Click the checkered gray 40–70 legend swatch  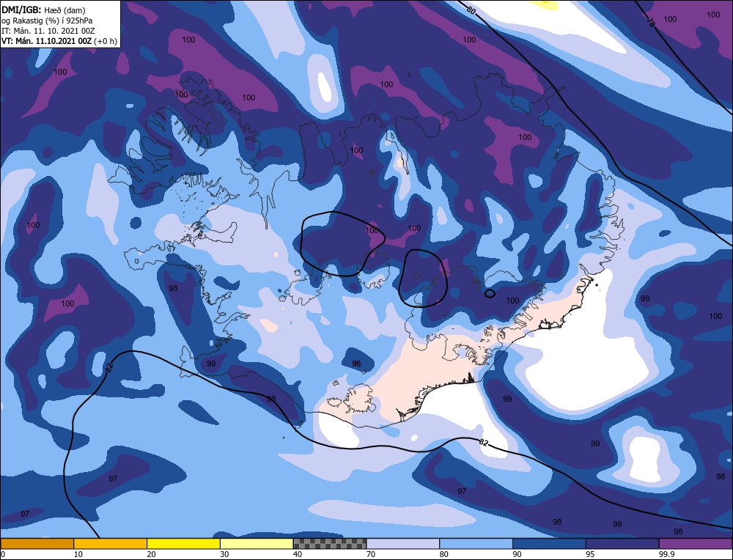(330, 543)
